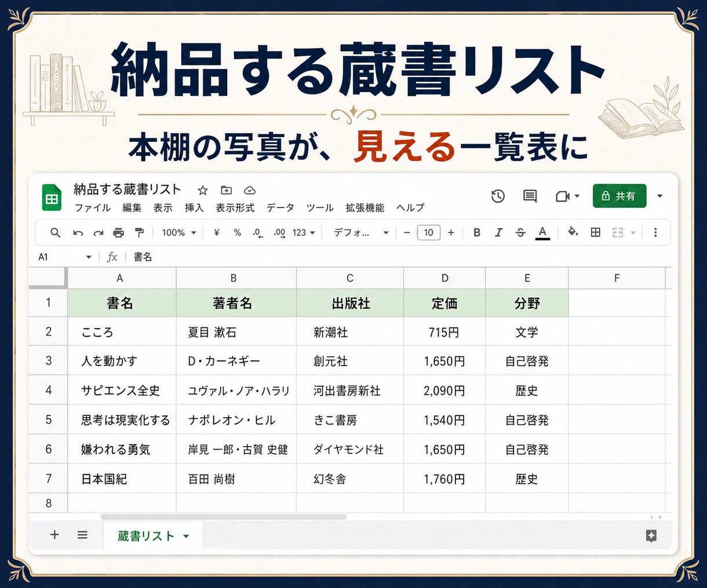The height and width of the screenshot is (588, 707).
Task: Open the zoom 100% dropdown
Action: [x=179, y=232]
